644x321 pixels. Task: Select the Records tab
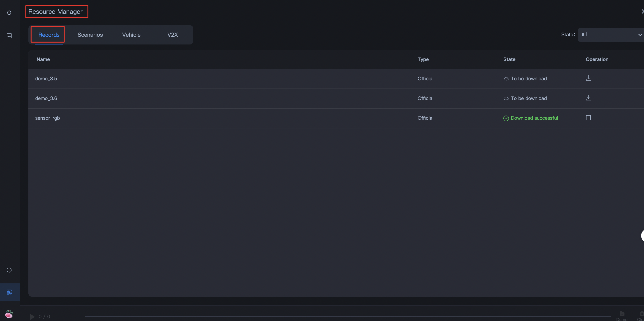click(x=49, y=35)
